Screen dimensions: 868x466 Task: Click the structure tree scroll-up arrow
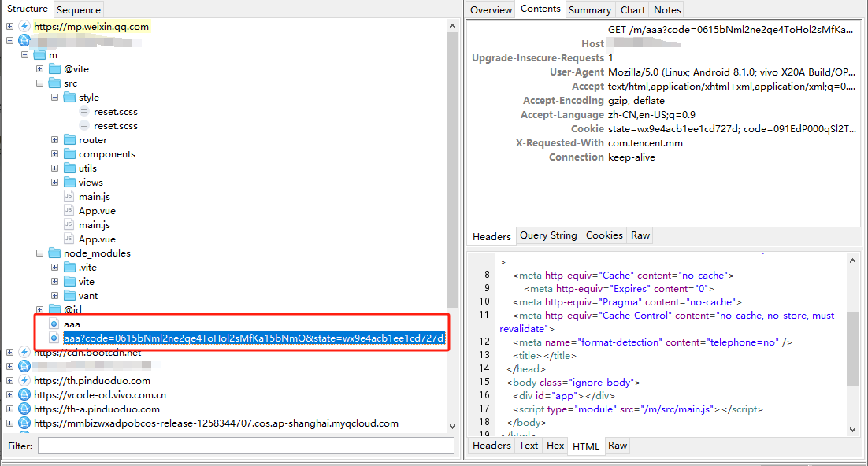(x=452, y=26)
